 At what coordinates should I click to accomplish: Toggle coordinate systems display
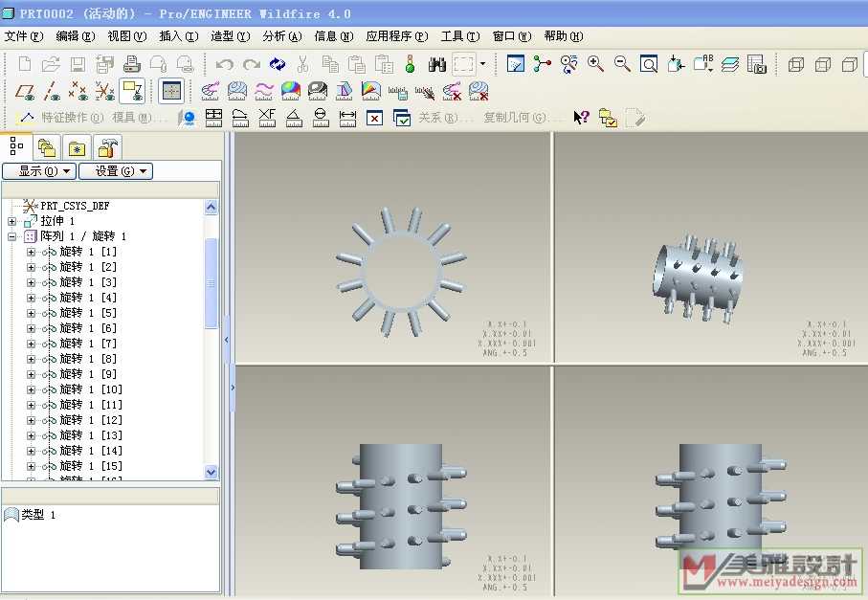tap(105, 92)
